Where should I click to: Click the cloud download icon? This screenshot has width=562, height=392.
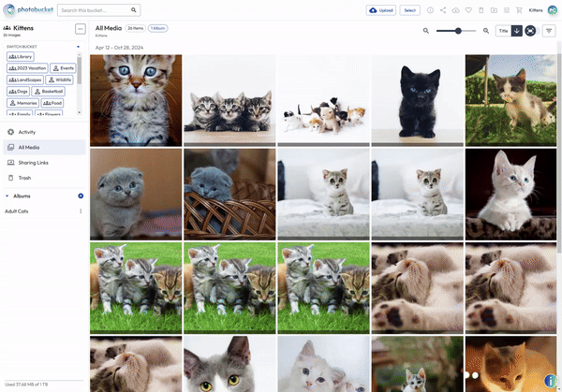coord(455,10)
